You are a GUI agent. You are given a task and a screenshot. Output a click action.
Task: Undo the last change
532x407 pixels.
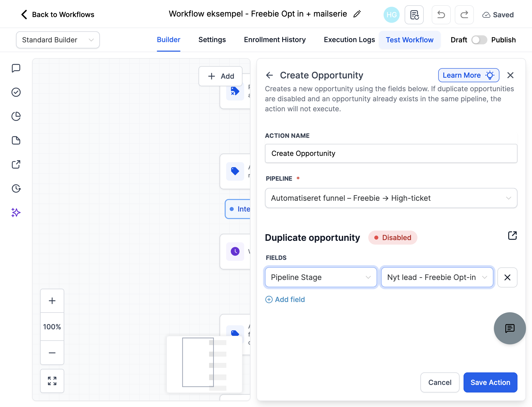coord(441,15)
